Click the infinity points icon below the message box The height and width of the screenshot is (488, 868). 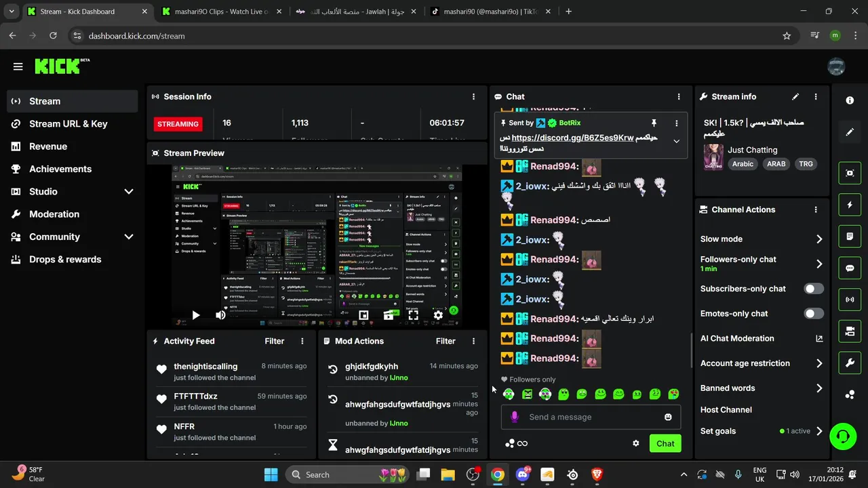coord(522,443)
